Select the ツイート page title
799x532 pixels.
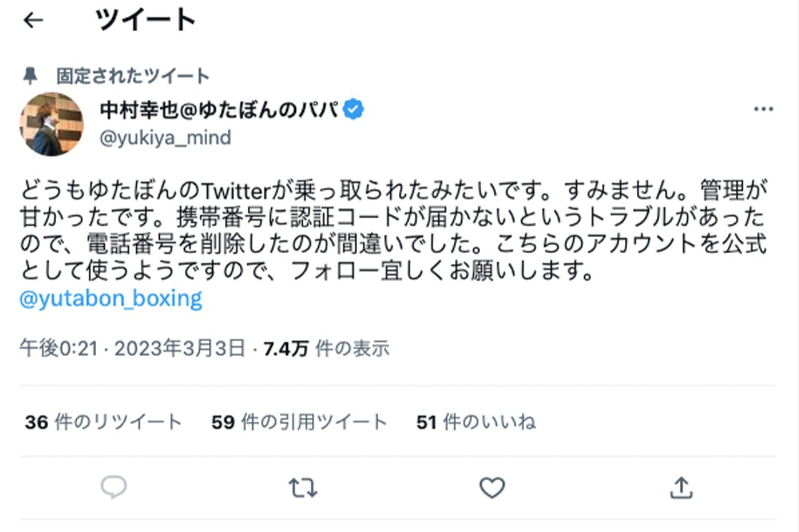[x=145, y=19]
